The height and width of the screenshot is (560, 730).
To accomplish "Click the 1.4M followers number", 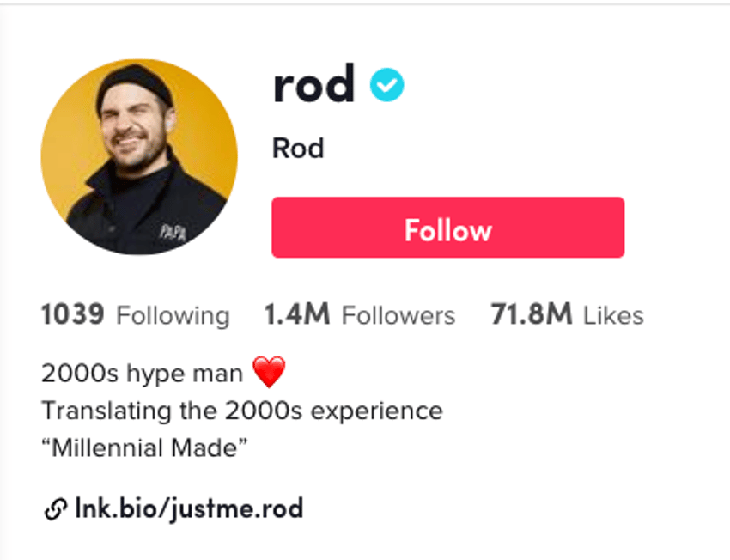I will [297, 314].
